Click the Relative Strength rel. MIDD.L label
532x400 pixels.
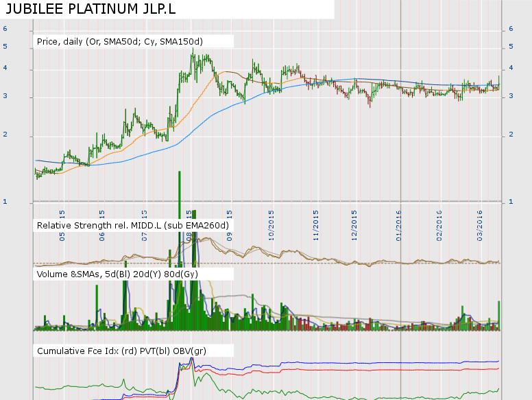[133, 226]
